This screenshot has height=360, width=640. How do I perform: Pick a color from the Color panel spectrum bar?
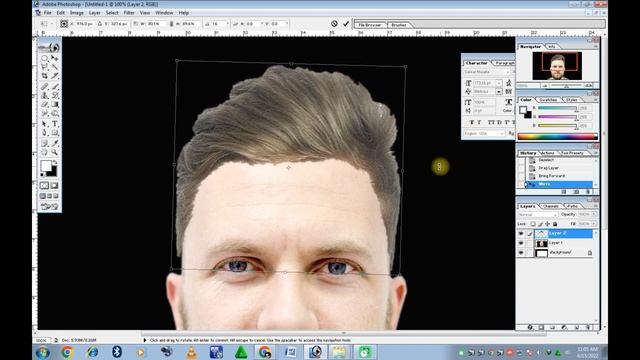click(x=558, y=136)
